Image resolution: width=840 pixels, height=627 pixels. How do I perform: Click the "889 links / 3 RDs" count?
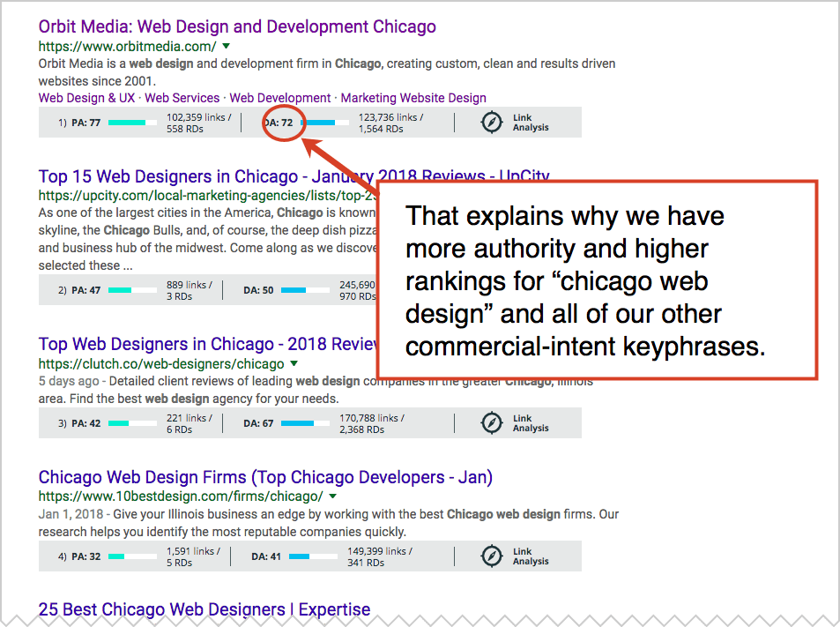coord(190,290)
